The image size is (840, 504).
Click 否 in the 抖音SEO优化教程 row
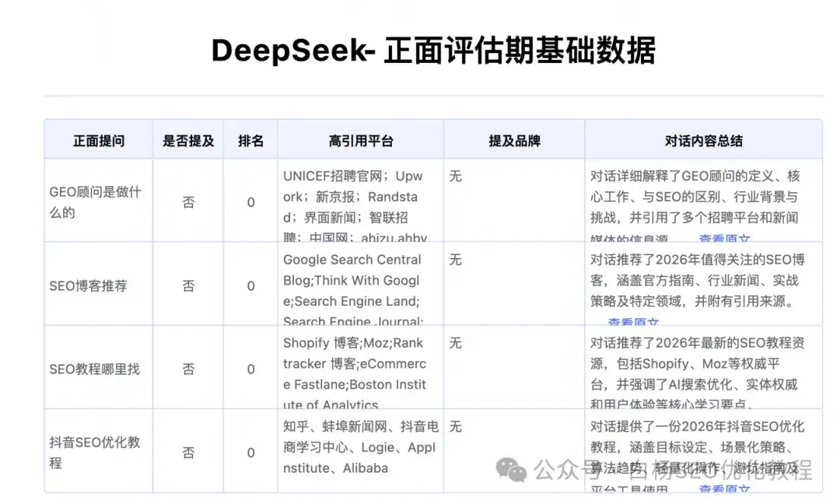[188, 453]
